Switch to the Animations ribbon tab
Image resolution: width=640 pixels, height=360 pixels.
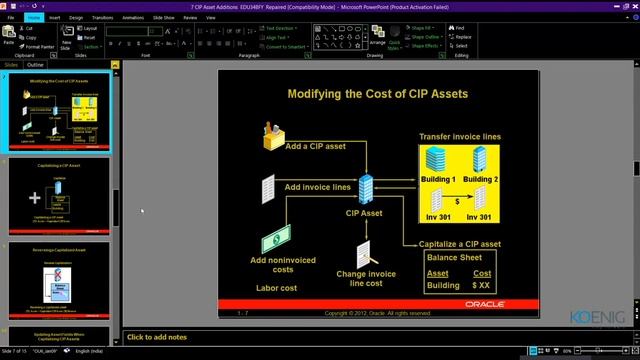pos(133,18)
